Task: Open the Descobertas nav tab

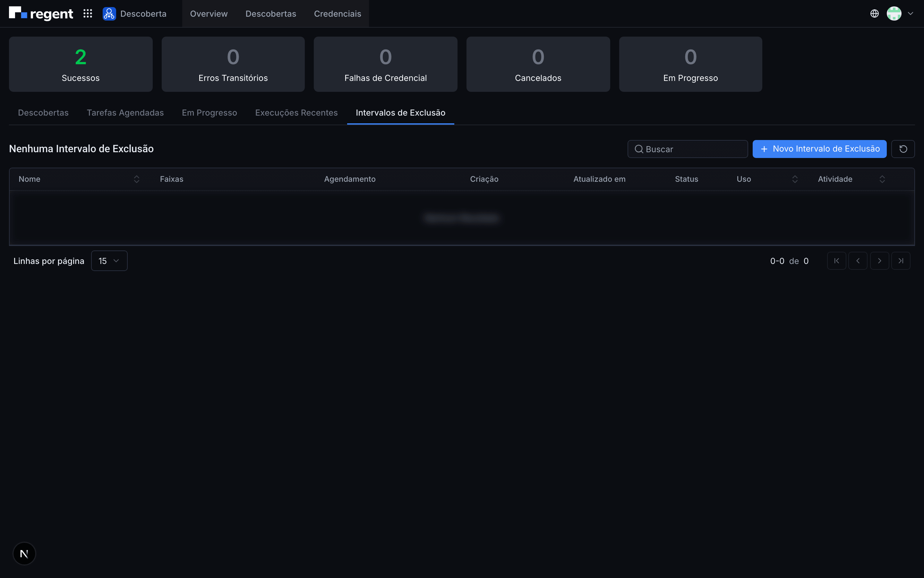Action: [271, 14]
